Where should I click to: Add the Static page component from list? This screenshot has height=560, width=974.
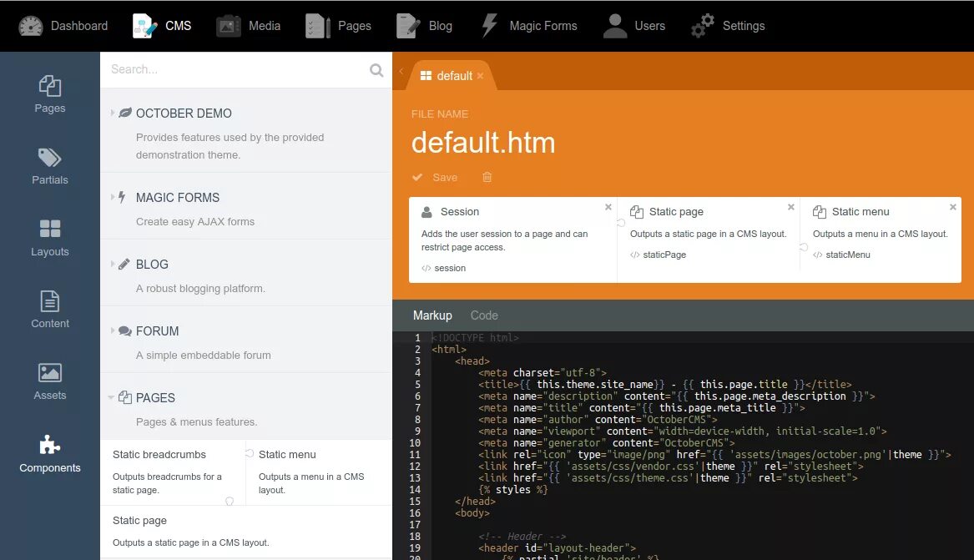(246, 532)
